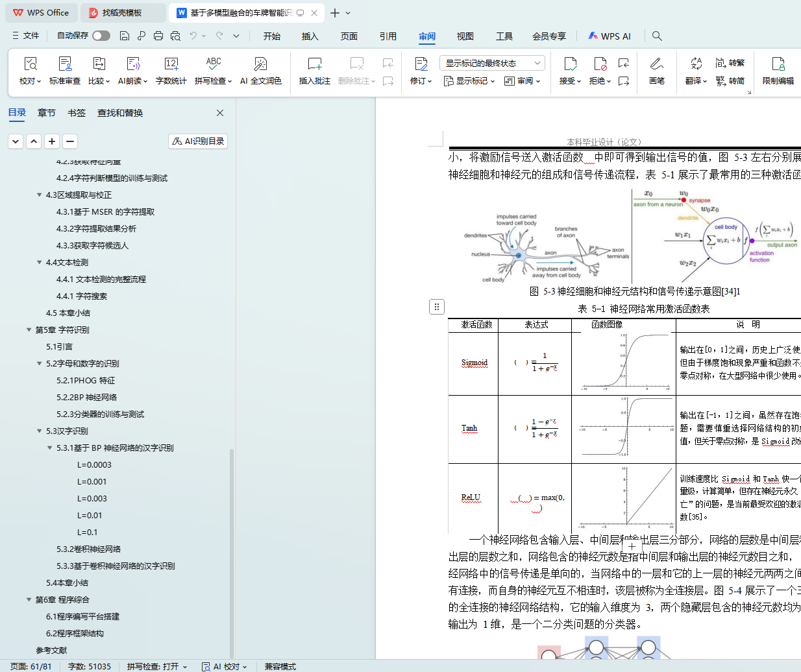This screenshot has height=672, width=801.
Task: Expand the 显示标记 dropdown menu
Action: [x=469, y=81]
